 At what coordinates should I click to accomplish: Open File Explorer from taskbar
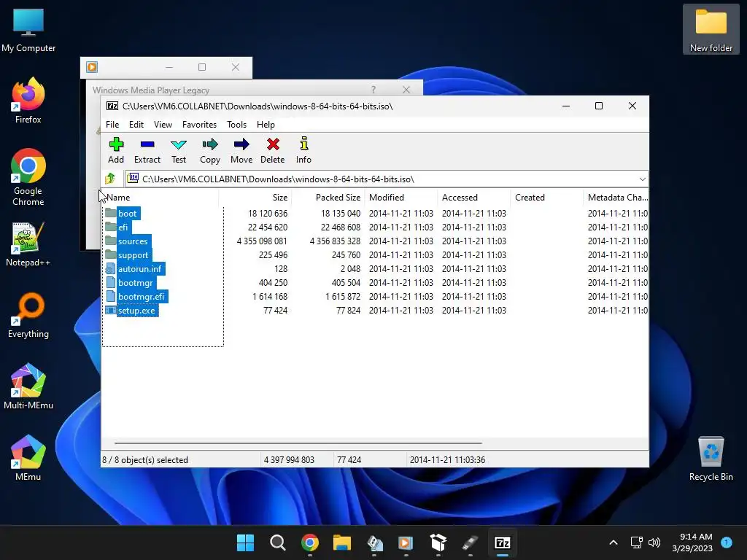(342, 542)
